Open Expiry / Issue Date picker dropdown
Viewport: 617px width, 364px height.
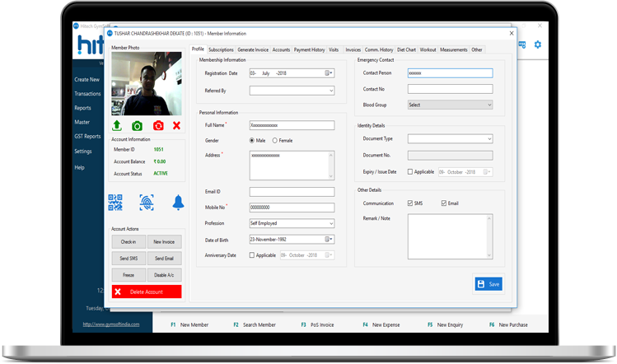[487, 172]
